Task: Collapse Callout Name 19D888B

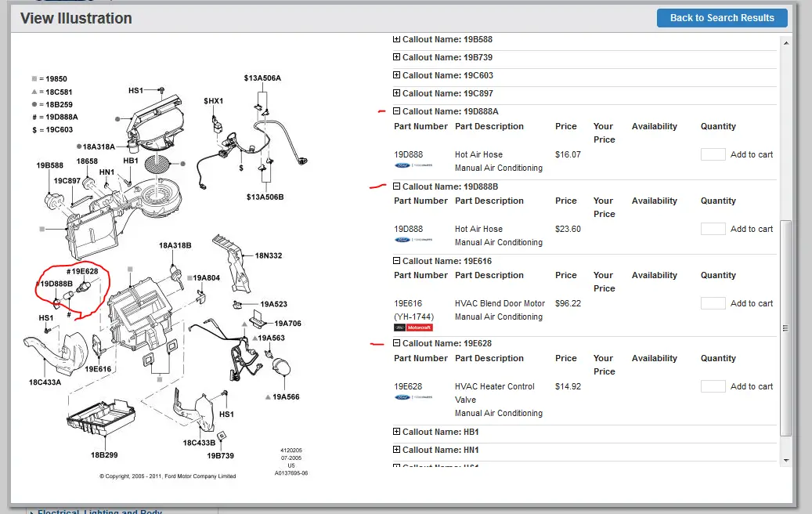Action: [x=396, y=186]
